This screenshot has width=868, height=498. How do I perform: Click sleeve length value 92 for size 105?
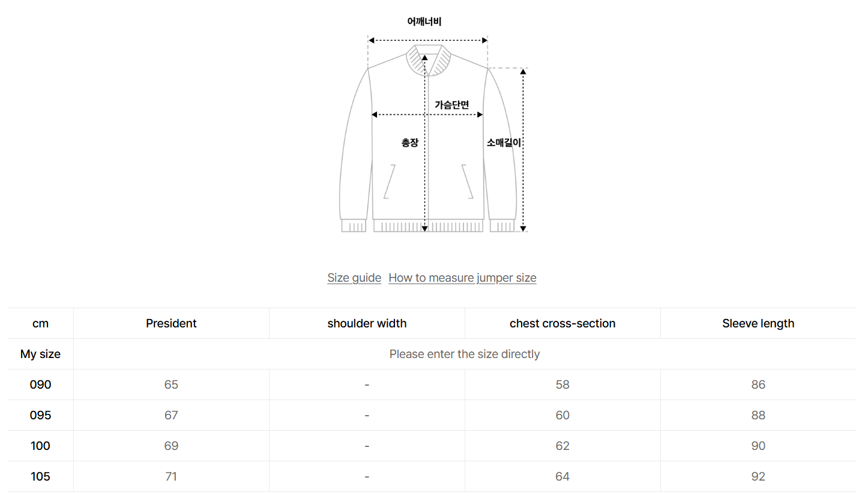758,476
